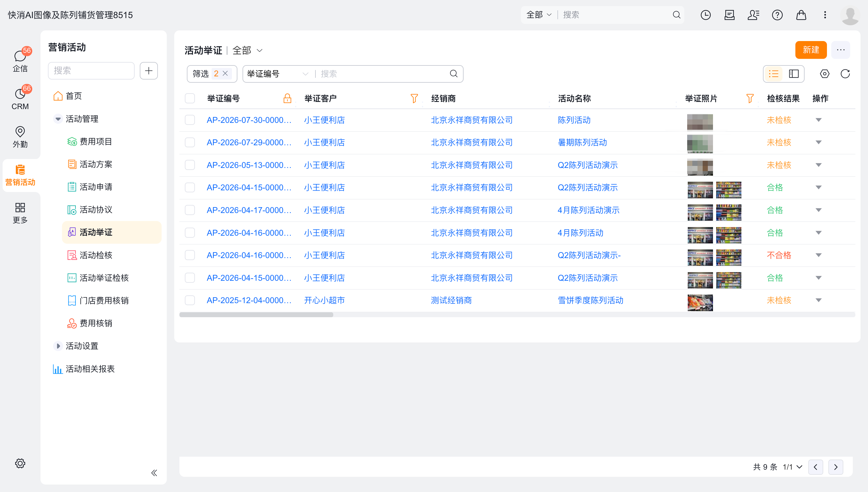Open 活动检核 in the sidebar

click(96, 255)
